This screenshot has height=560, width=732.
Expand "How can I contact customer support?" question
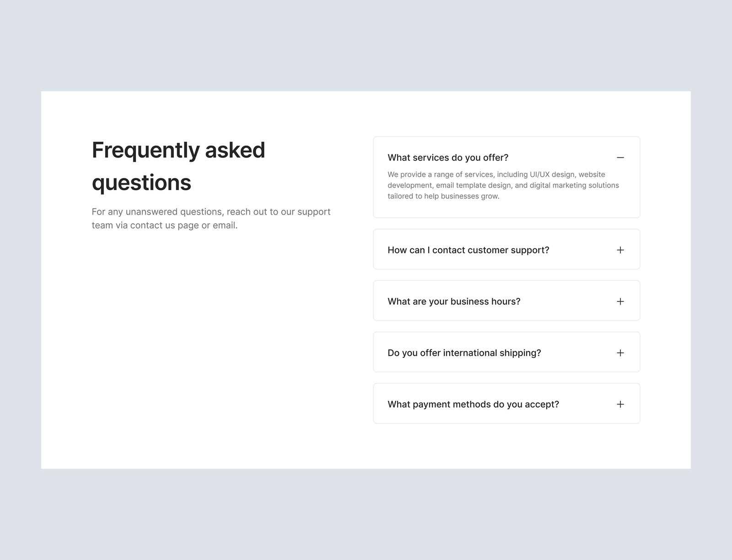pos(468,250)
